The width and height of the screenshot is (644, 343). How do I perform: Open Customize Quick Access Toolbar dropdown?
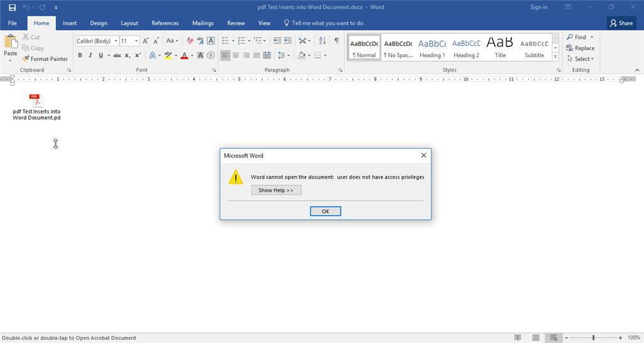[x=56, y=8]
